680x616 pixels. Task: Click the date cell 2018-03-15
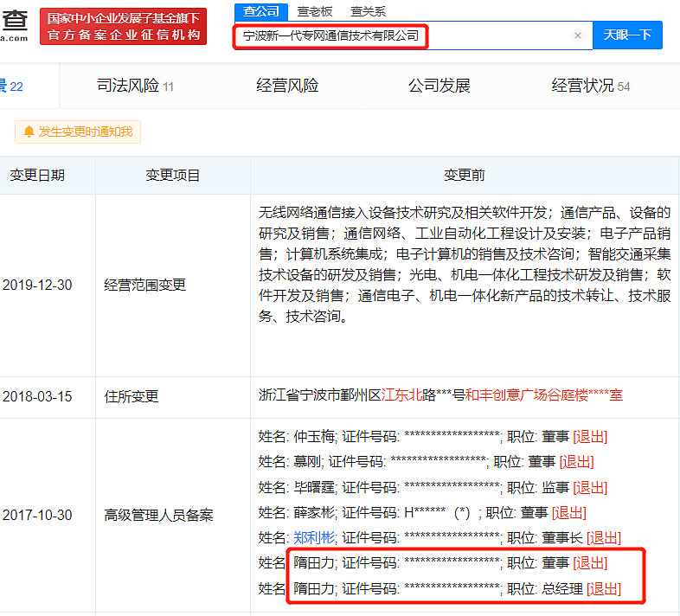37,396
